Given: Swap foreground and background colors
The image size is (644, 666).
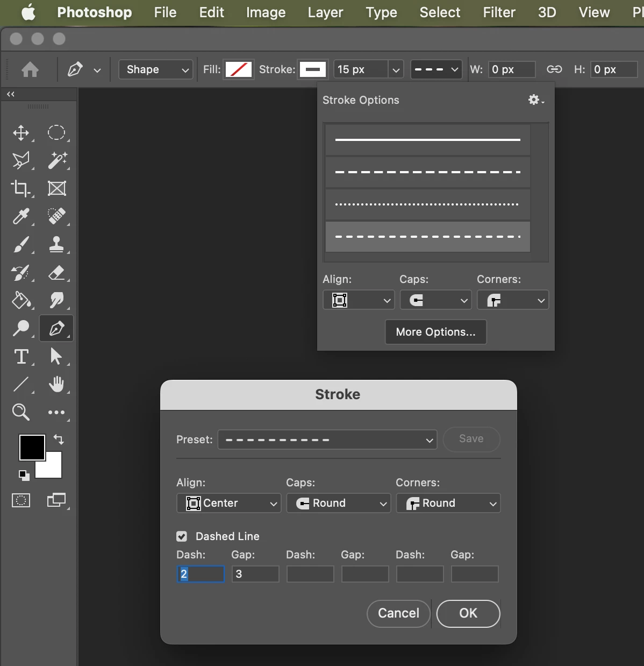Looking at the screenshot, I should pyautogui.click(x=59, y=440).
